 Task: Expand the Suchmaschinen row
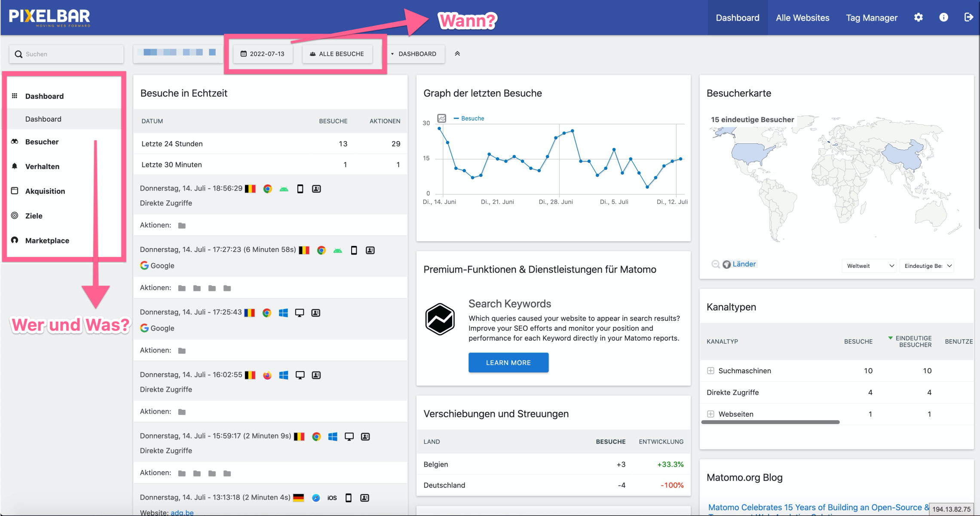click(710, 371)
